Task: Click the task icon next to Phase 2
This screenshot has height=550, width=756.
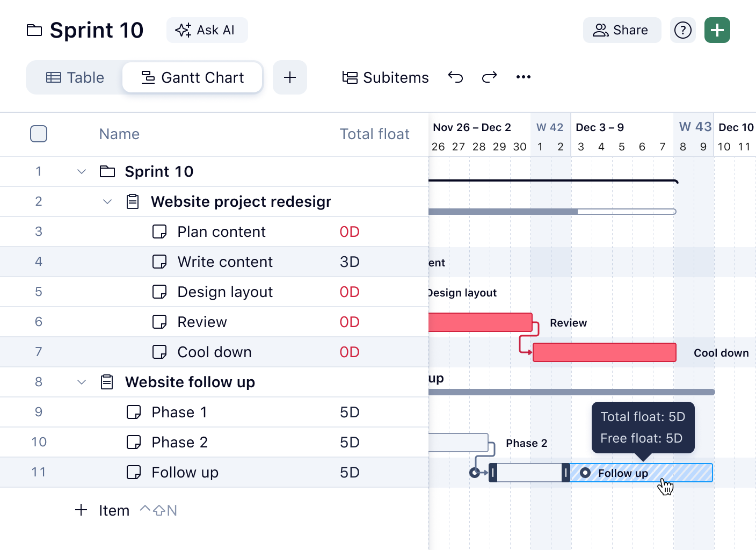Action: [x=134, y=442]
